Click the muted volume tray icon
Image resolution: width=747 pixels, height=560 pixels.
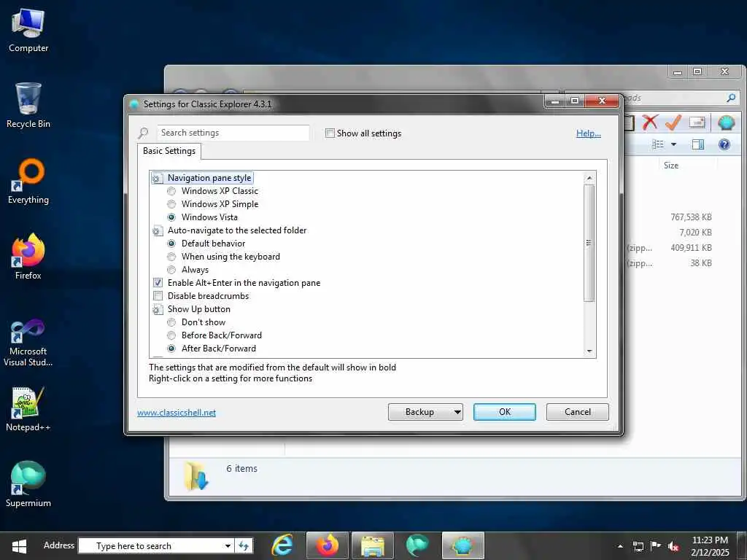coord(673,546)
